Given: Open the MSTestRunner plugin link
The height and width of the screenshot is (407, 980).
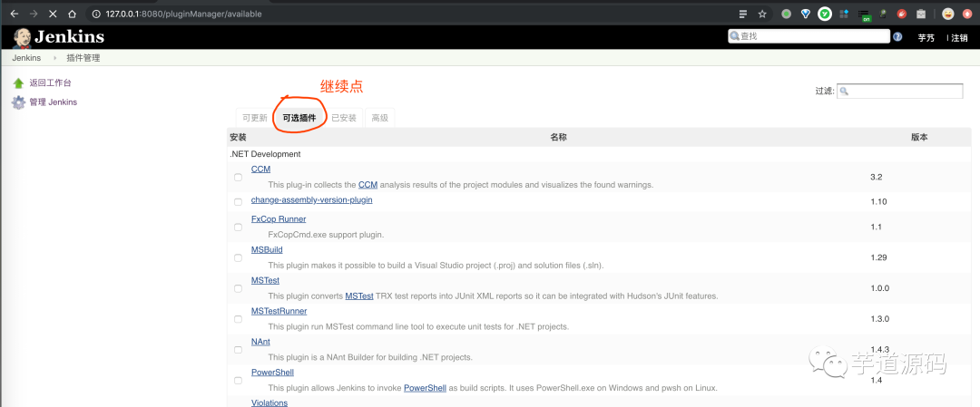Looking at the screenshot, I should point(279,311).
